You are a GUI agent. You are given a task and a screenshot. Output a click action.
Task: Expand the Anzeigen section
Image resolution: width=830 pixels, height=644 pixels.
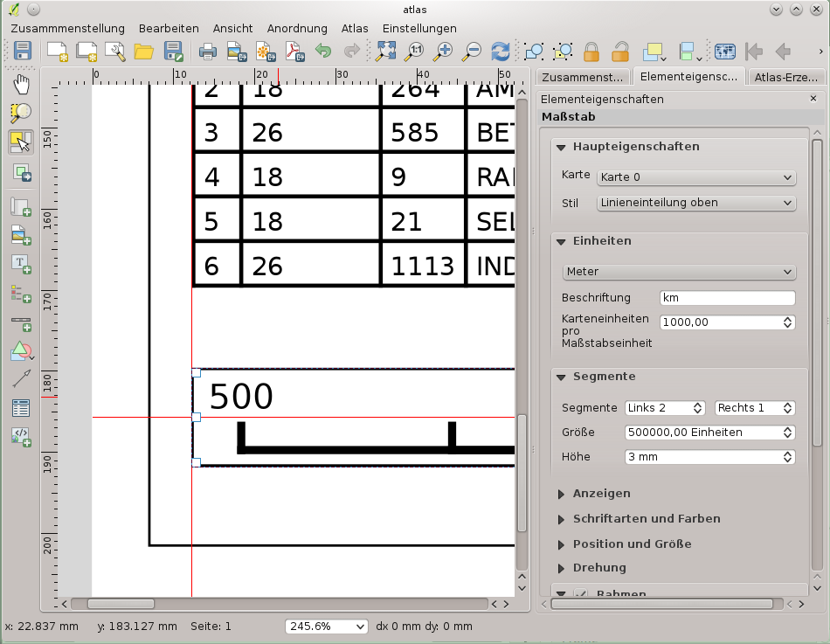(x=561, y=494)
